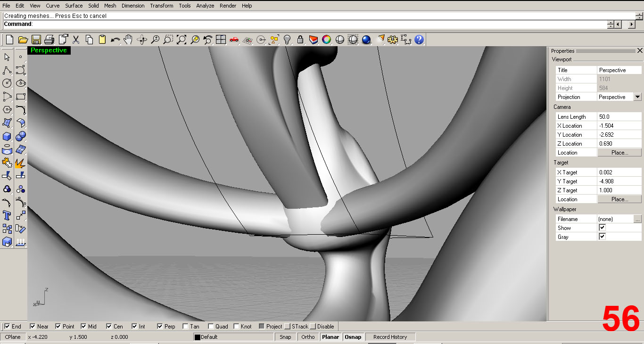Toggle the Near object snap checkbox
The height and width of the screenshot is (344, 644).
(x=33, y=326)
